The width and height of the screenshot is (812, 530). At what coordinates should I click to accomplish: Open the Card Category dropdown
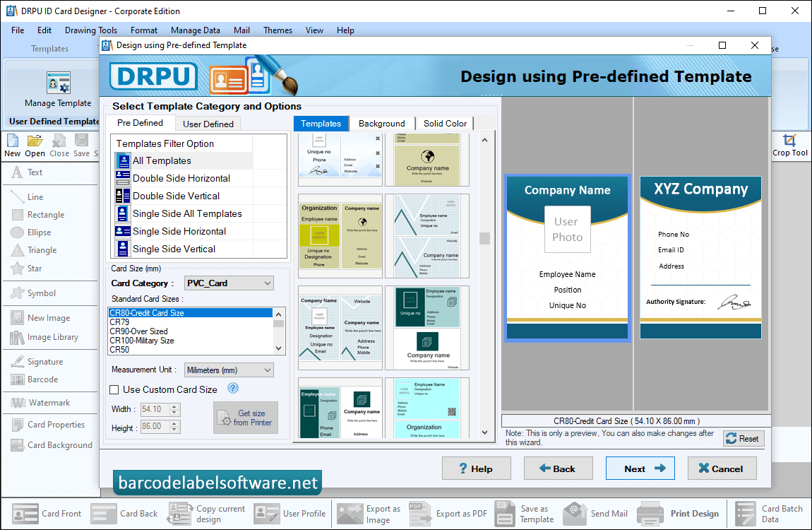click(229, 283)
